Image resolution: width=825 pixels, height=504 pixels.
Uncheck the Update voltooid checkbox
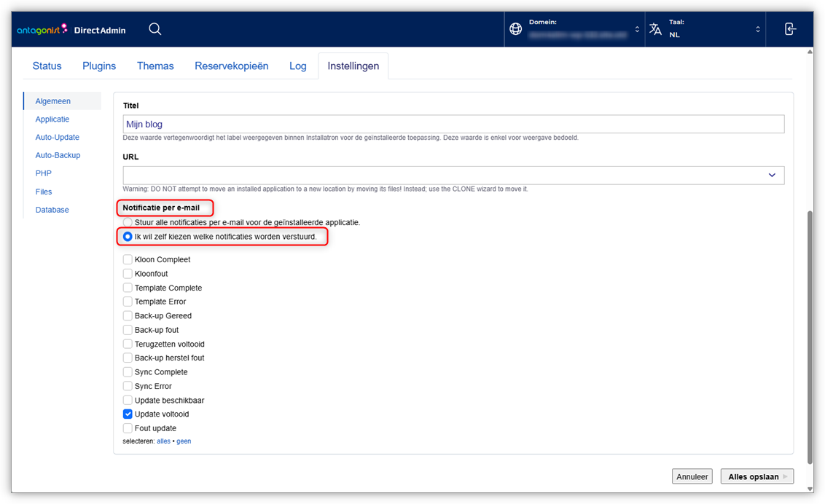(128, 414)
